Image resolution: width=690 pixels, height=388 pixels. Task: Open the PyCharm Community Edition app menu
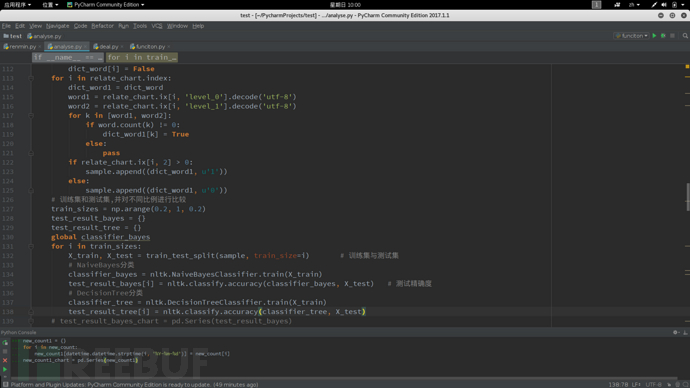[x=106, y=4]
